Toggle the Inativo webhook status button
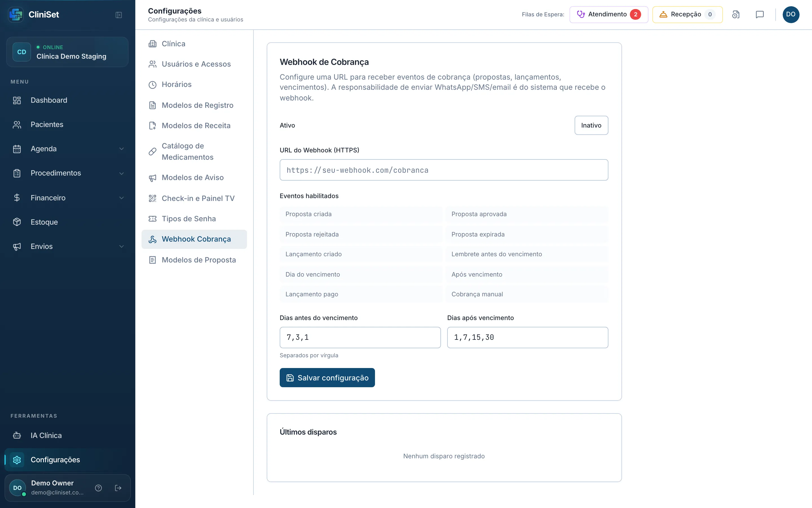This screenshot has width=812, height=508. 591,125
